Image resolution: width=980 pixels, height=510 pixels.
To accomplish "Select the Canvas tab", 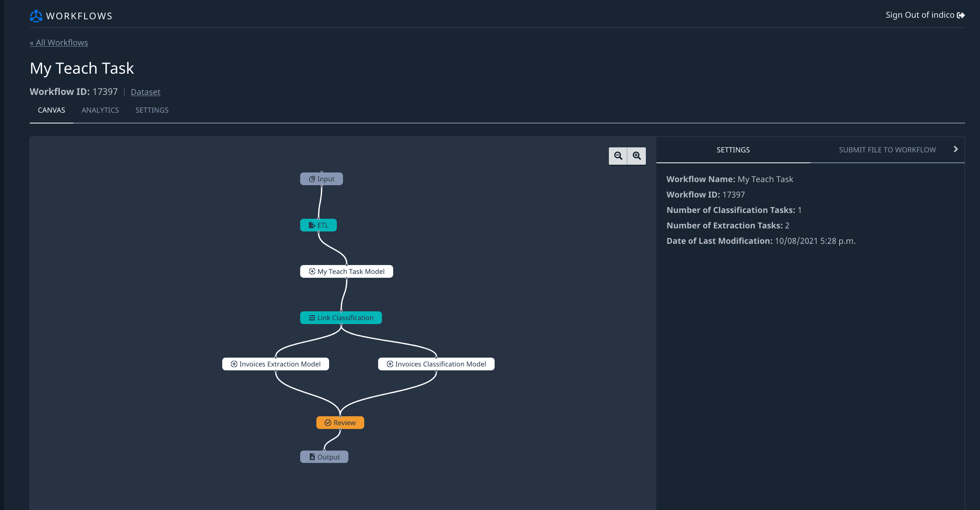I will click(51, 110).
